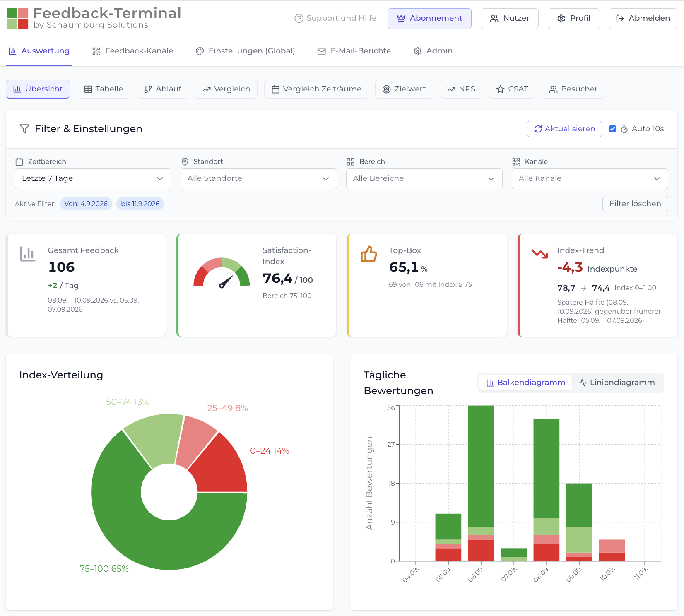Open the NPS sub-tab
The image size is (684, 616).
pyautogui.click(x=461, y=89)
